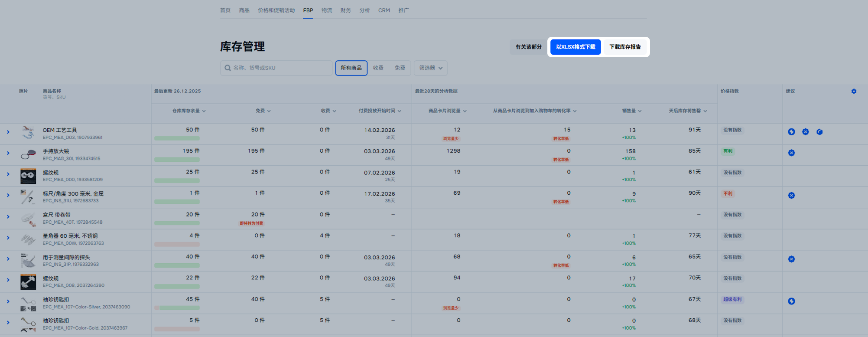Click the 以XLSX格式下载 button

575,47
